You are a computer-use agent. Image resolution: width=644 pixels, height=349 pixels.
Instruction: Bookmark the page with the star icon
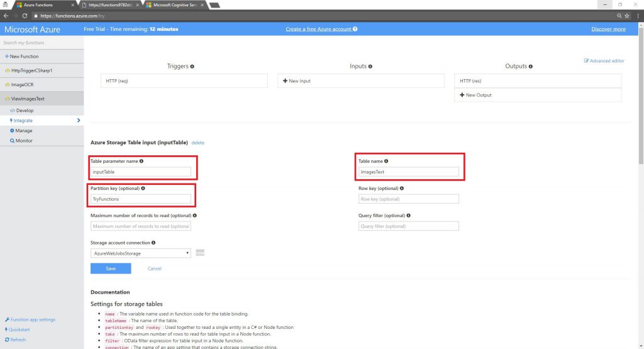click(627, 15)
